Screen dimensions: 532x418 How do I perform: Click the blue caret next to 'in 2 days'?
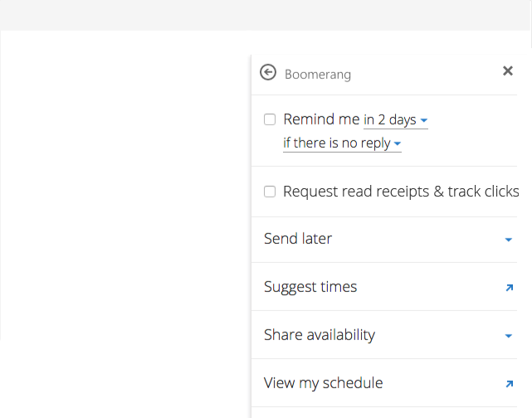coord(424,120)
